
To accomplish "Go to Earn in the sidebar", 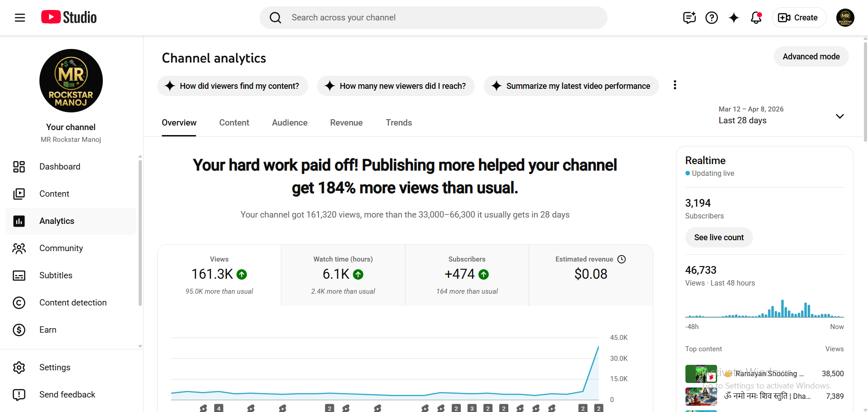I will click(48, 330).
